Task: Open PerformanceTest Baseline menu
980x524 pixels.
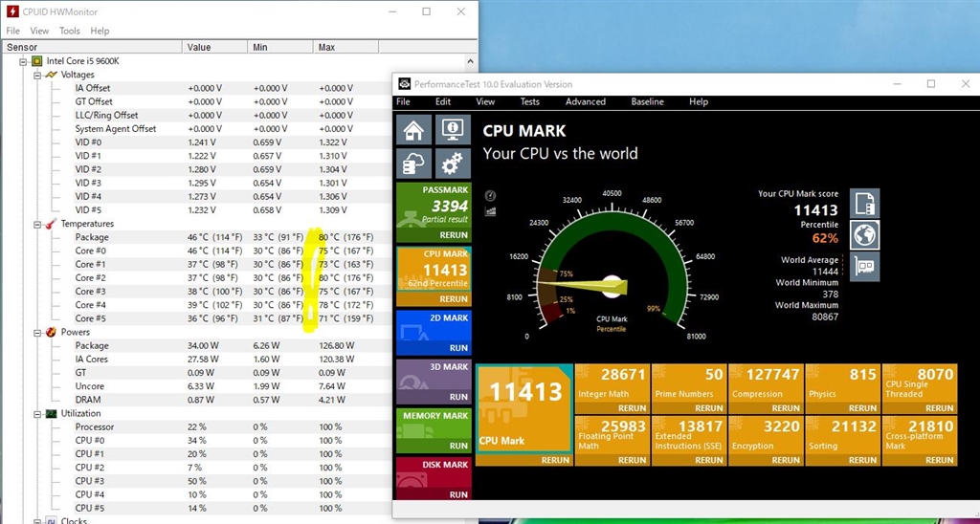Action: [648, 101]
